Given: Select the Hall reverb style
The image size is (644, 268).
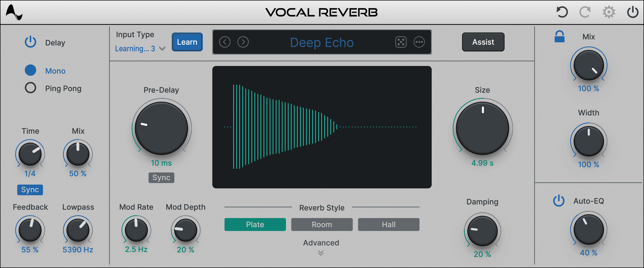Looking at the screenshot, I should click(389, 224).
